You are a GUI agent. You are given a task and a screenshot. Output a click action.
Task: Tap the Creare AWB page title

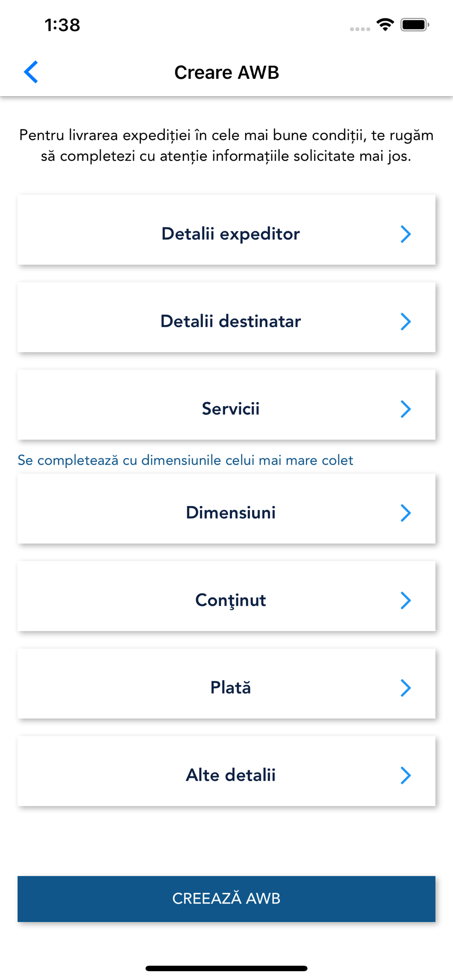pos(226,73)
